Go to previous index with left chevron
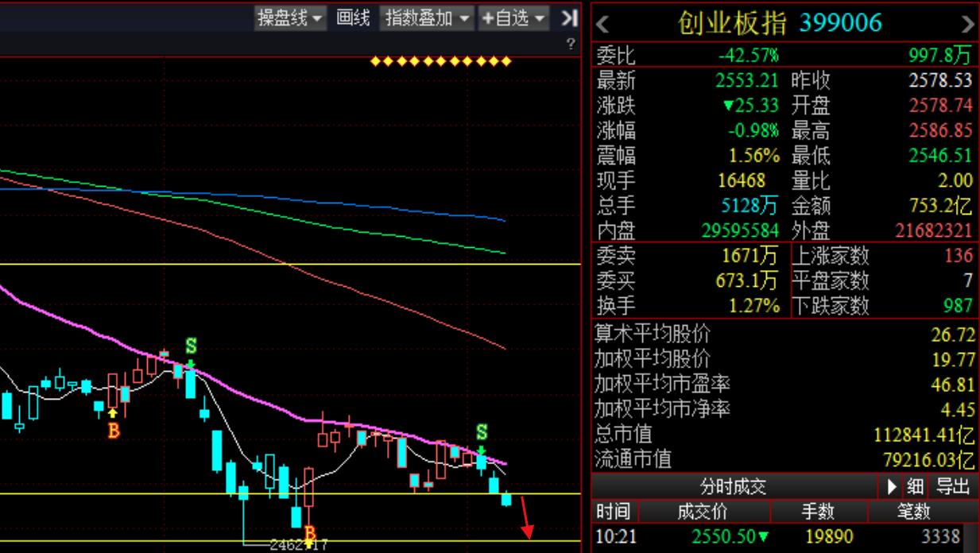This screenshot has height=553, width=980. (x=603, y=25)
